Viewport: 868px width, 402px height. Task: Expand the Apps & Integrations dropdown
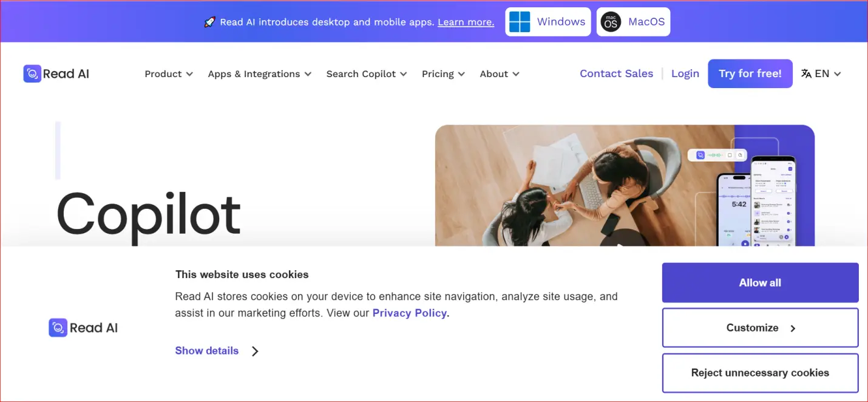[259, 73]
